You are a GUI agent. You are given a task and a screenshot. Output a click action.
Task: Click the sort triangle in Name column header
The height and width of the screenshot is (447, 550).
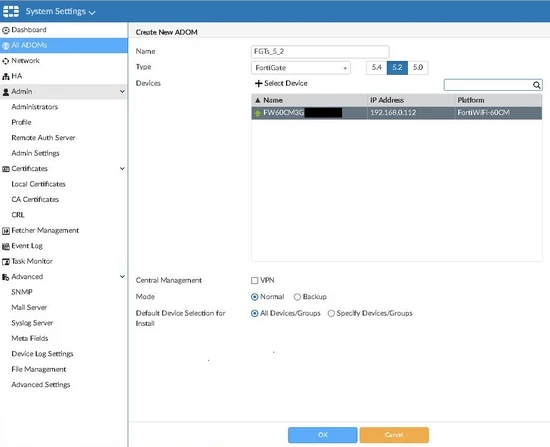pos(258,100)
